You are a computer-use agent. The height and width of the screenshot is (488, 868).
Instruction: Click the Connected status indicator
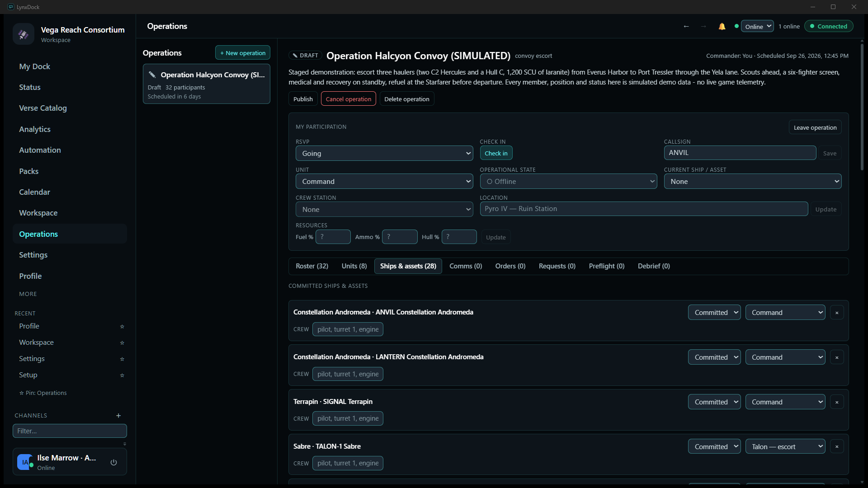(829, 26)
